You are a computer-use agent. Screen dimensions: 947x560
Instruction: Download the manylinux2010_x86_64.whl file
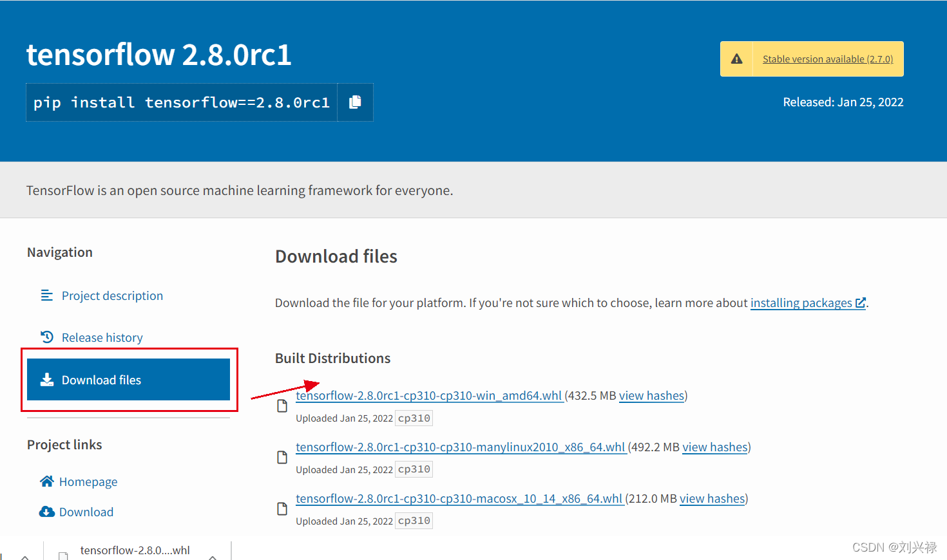click(461, 447)
